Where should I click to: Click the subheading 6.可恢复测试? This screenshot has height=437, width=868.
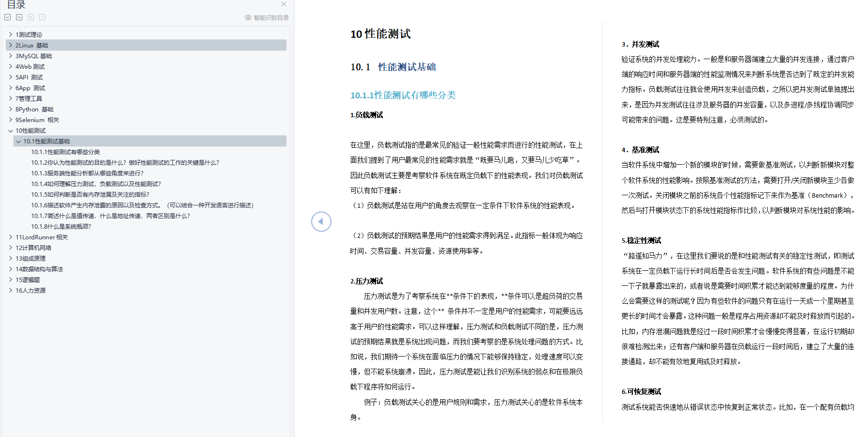point(641,391)
